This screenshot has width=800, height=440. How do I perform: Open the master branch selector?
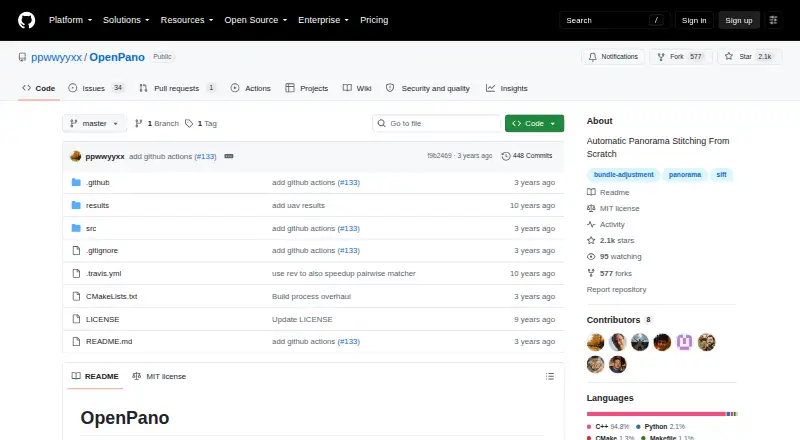pos(94,124)
